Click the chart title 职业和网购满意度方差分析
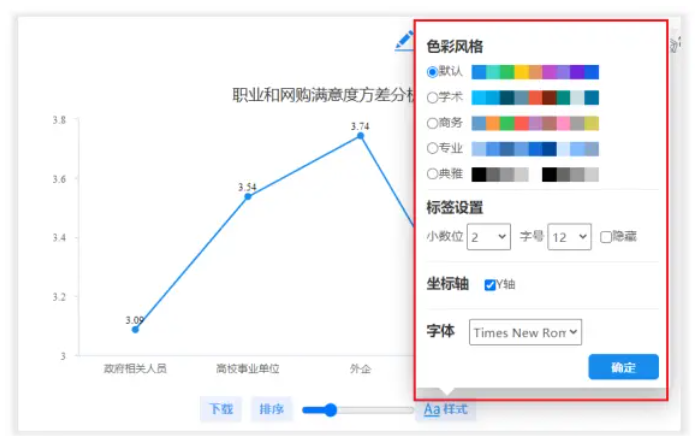Image resolution: width=699 pixels, height=436 pixels. point(322,95)
